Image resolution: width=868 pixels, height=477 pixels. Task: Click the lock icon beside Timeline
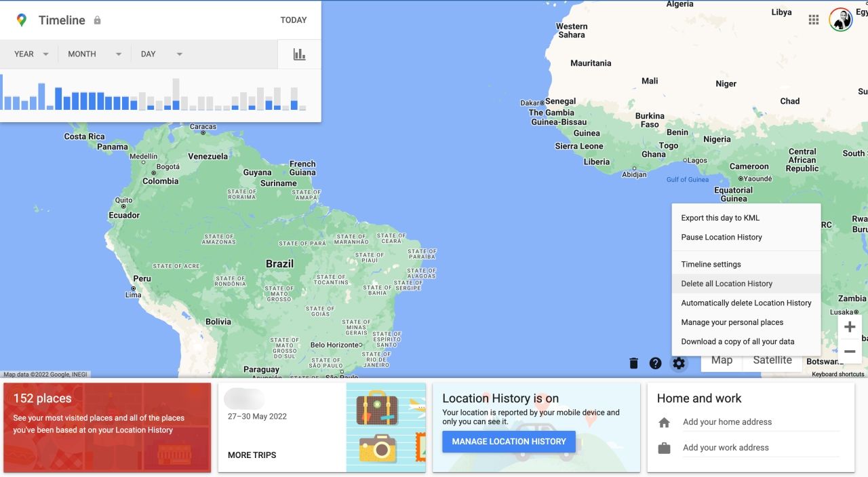[97, 20]
